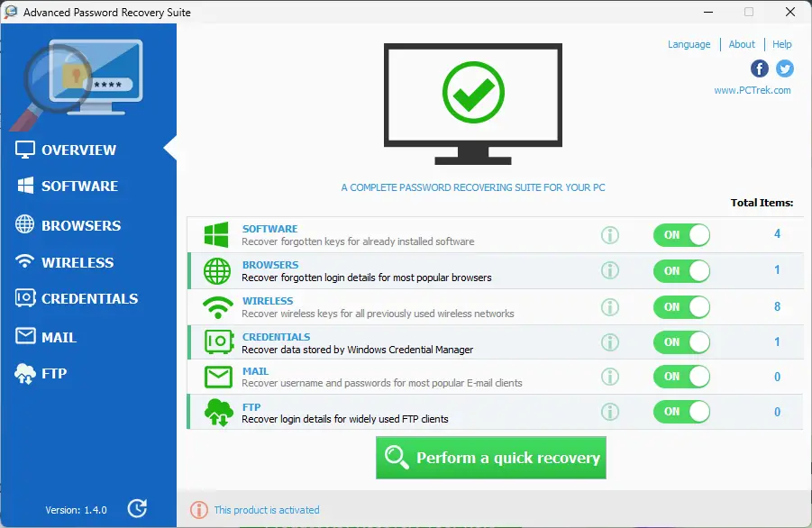Click the green cloud icon in FTP row
Screen dimensions: 812x528
[218, 413]
